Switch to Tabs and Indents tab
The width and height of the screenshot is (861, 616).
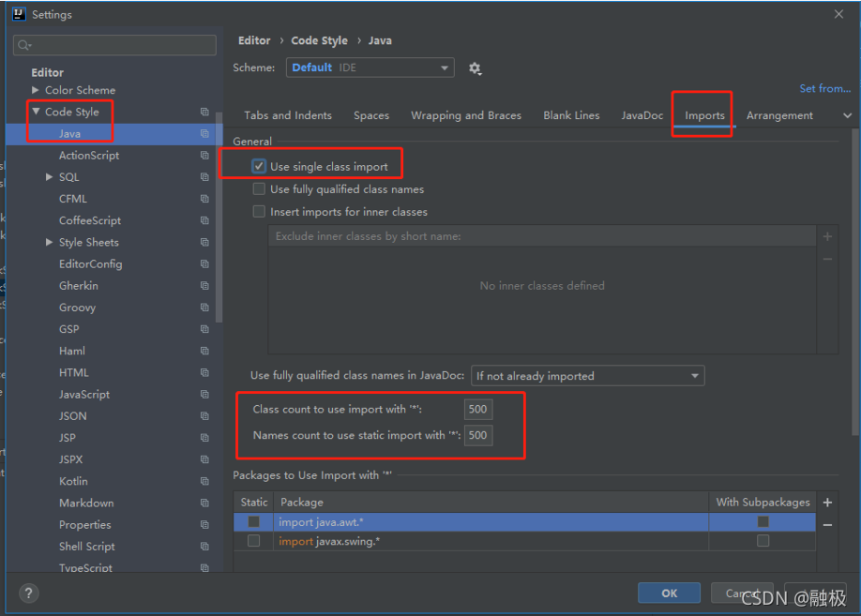coord(288,116)
